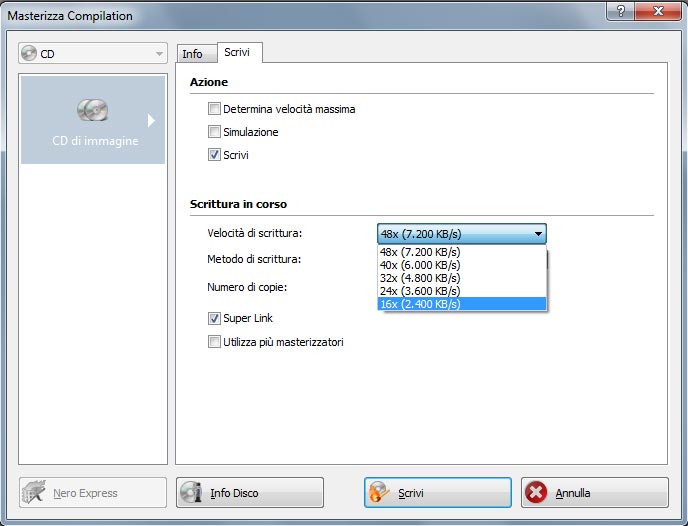This screenshot has width=688, height=526.
Task: Open Info Disco
Action: click(x=250, y=493)
